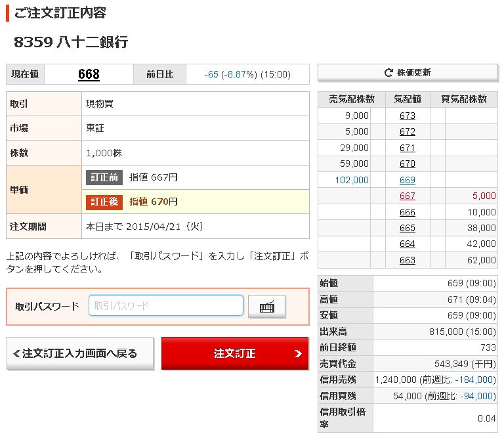Click buy quantity 5,000 at 667
Screen dimensions: 504x438
coord(484,196)
